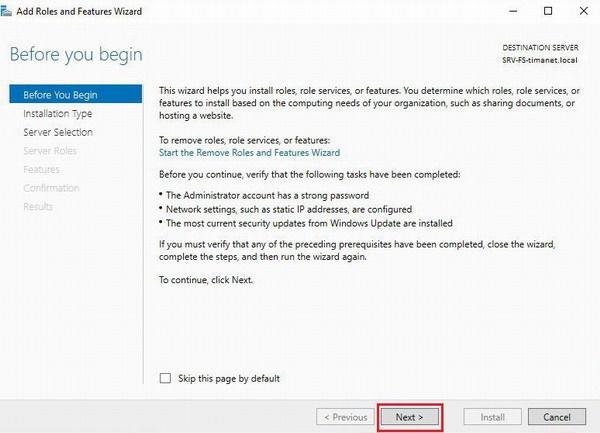
Task: Select Confirmation step in sidebar
Action: [x=51, y=188]
